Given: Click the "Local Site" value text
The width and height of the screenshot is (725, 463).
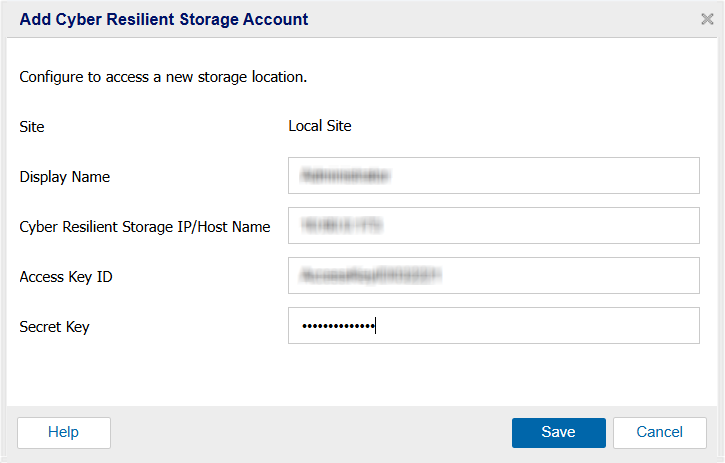Looking at the screenshot, I should [x=319, y=126].
